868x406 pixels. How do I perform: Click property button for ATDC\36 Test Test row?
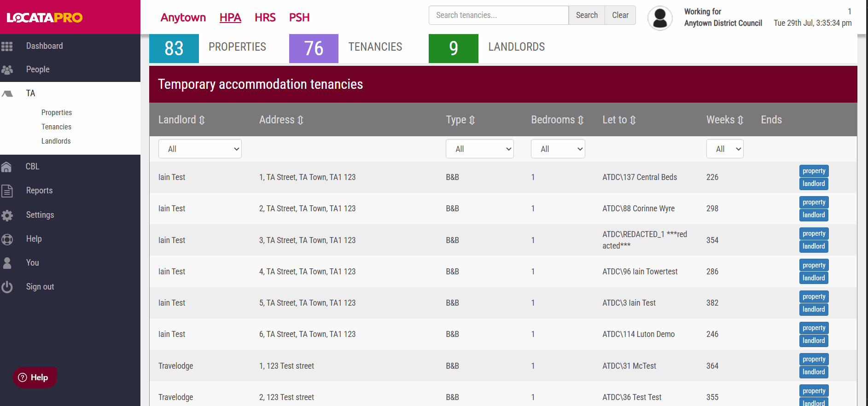814,391
